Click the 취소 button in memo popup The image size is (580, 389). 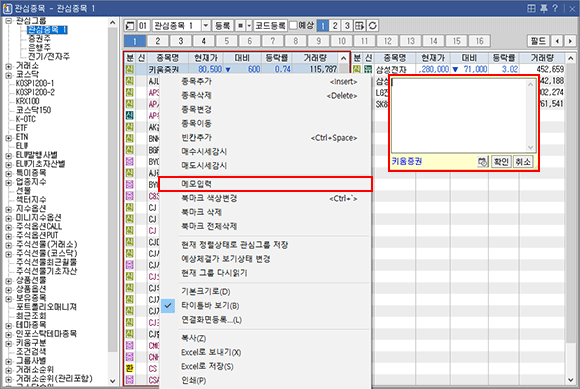coord(523,162)
